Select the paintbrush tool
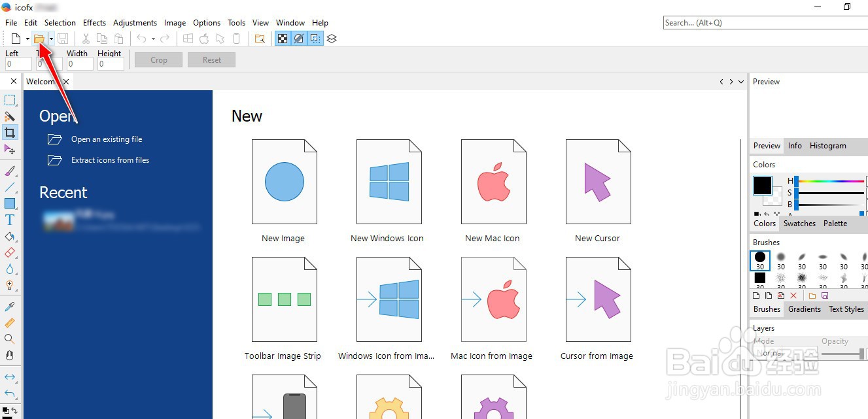 point(10,171)
